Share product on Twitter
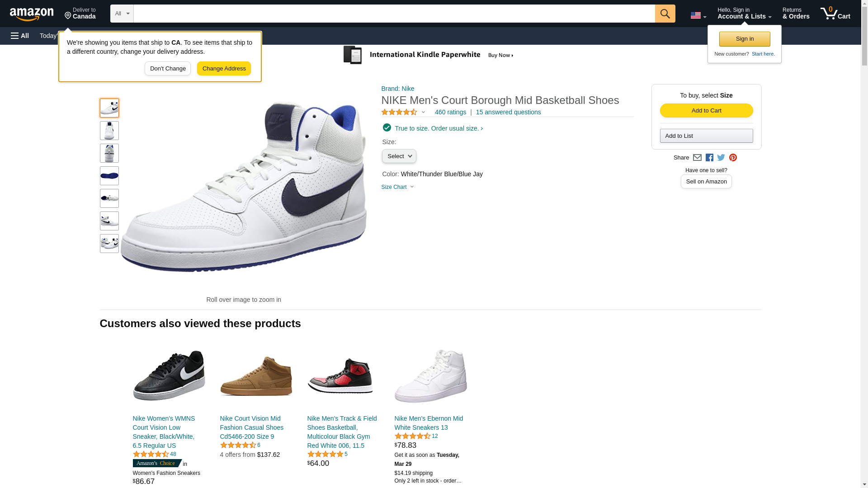868x488 pixels. click(x=721, y=158)
